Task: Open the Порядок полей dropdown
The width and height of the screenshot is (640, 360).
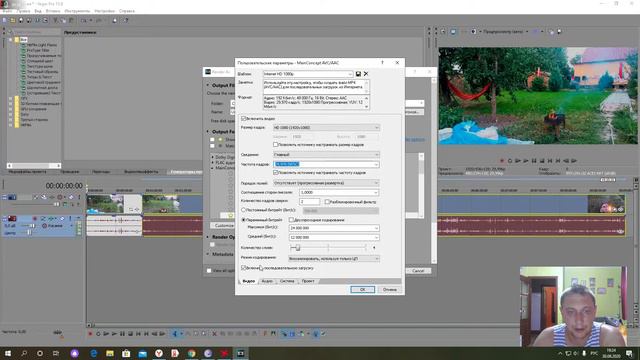Action: [x=326, y=183]
